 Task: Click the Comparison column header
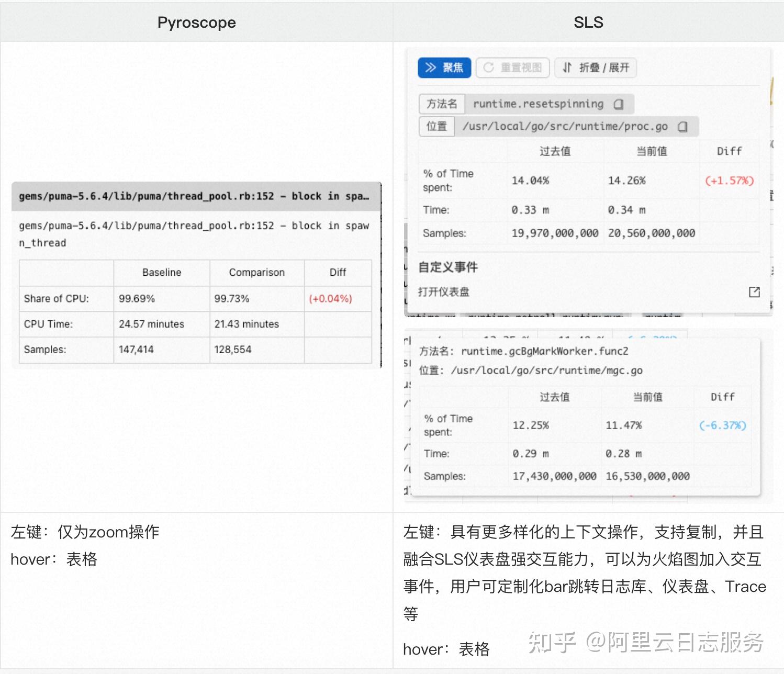(257, 273)
